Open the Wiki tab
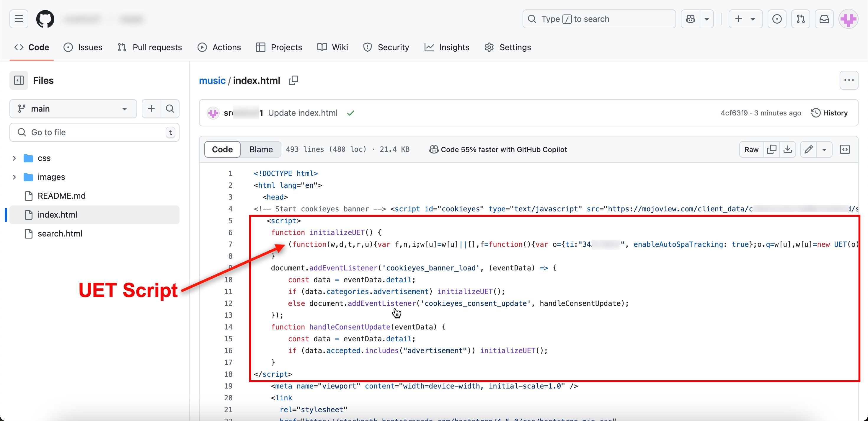This screenshot has height=421, width=868. [x=332, y=47]
